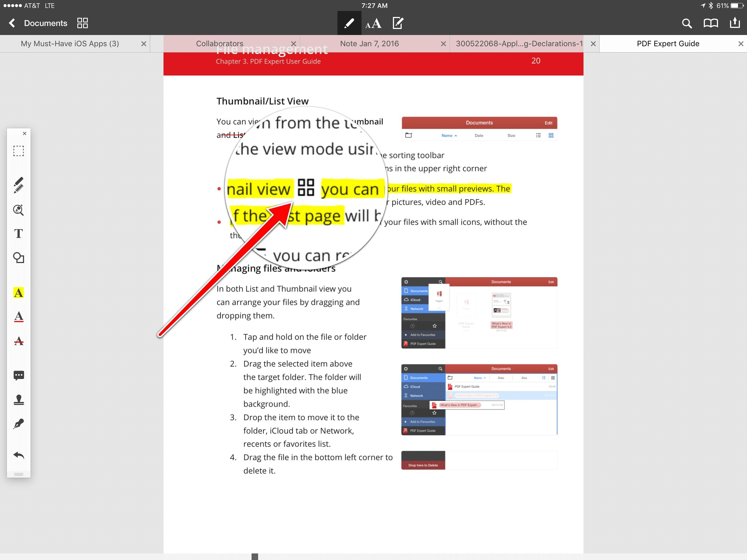Switch to the Collaborators tab
This screenshot has width=747, height=560.
click(x=220, y=43)
